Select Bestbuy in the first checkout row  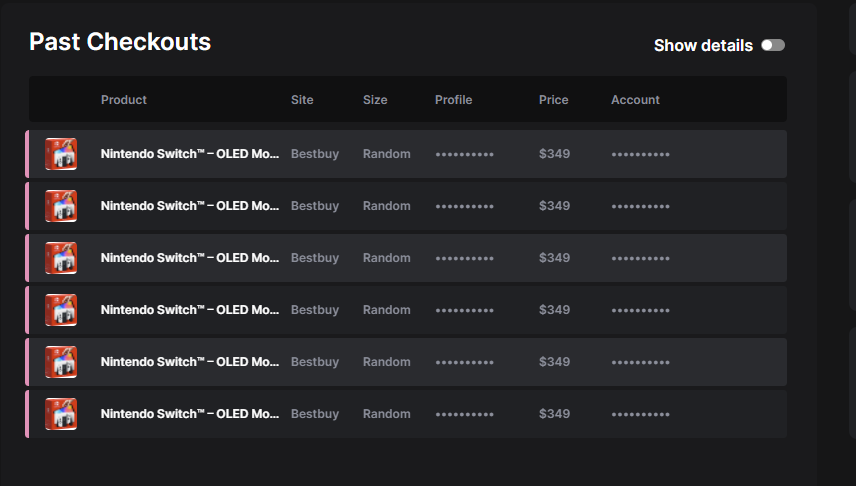[x=315, y=154]
